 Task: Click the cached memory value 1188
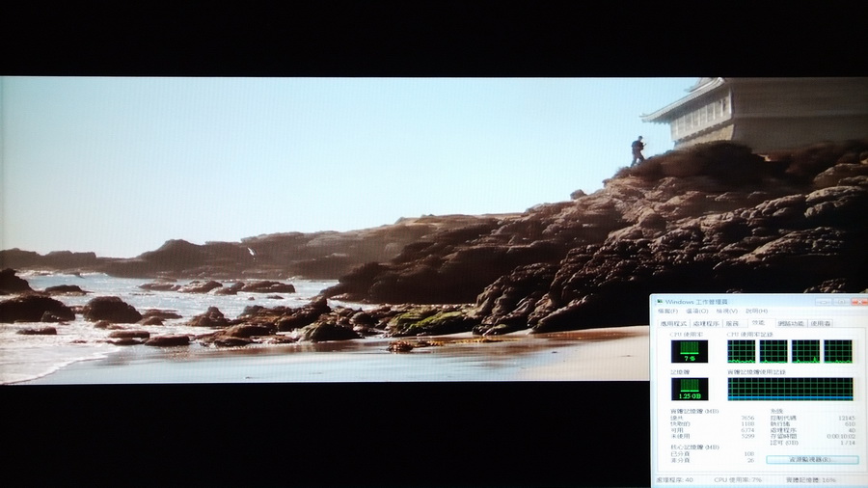coord(747,424)
